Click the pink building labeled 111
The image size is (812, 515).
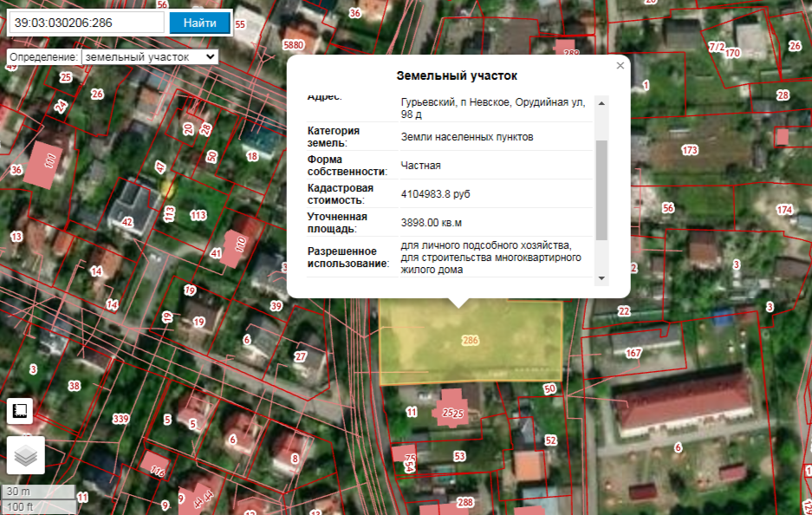(x=48, y=163)
